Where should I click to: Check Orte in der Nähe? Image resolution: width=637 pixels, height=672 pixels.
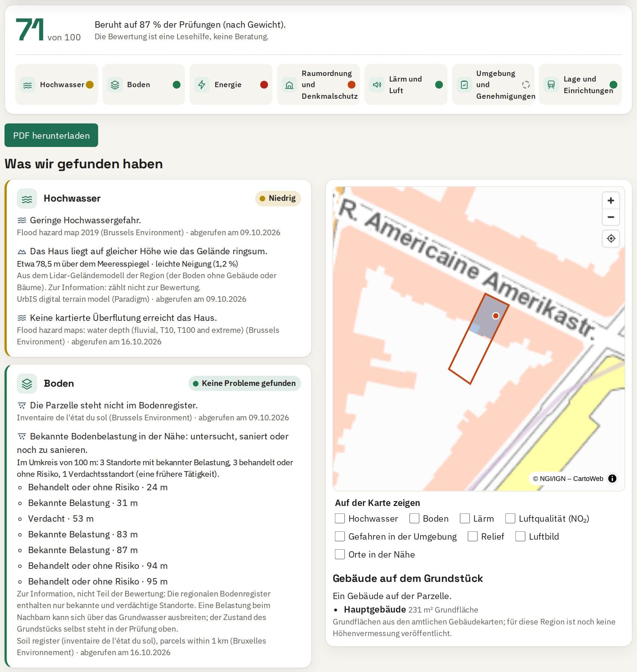[340, 555]
